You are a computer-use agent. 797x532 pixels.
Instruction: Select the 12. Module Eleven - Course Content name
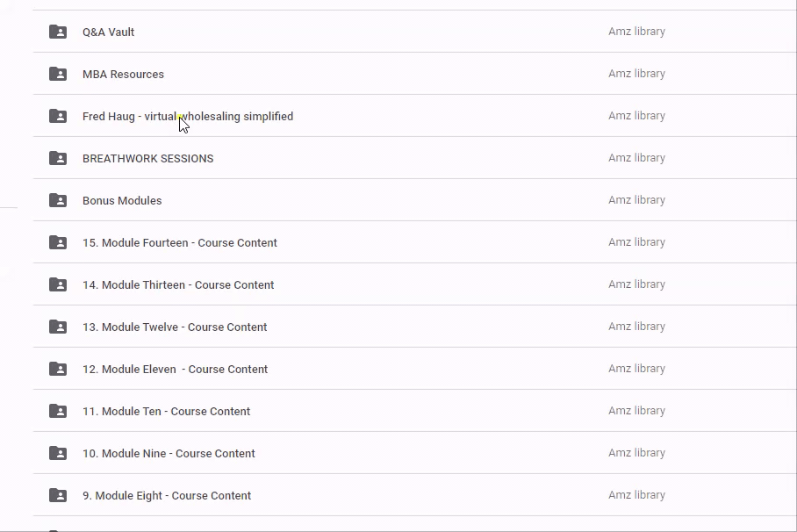(175, 369)
